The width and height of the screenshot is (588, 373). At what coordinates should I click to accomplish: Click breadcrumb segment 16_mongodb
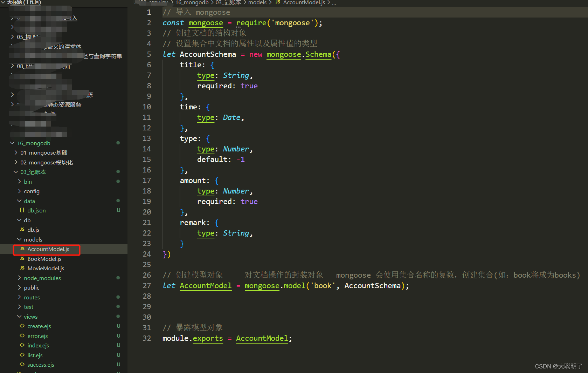192,2
